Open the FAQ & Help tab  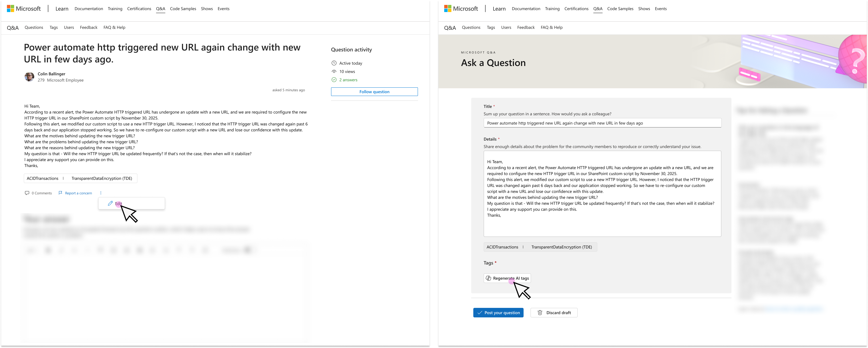point(114,27)
